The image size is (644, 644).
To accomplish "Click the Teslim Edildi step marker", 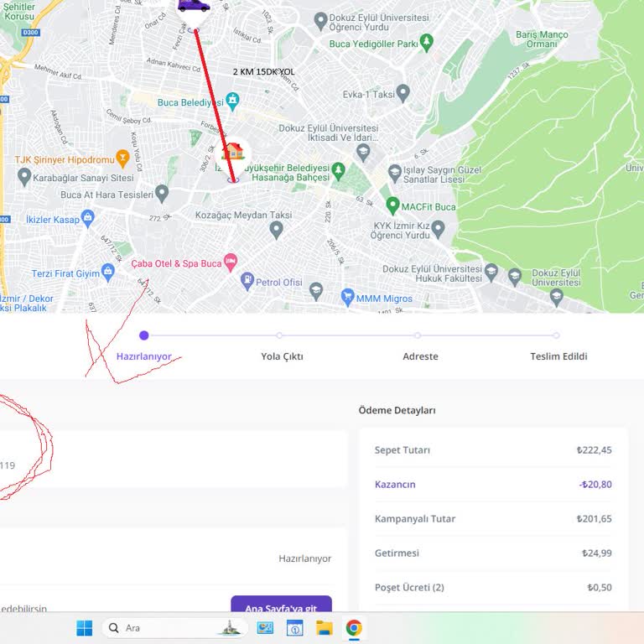I will (x=556, y=335).
